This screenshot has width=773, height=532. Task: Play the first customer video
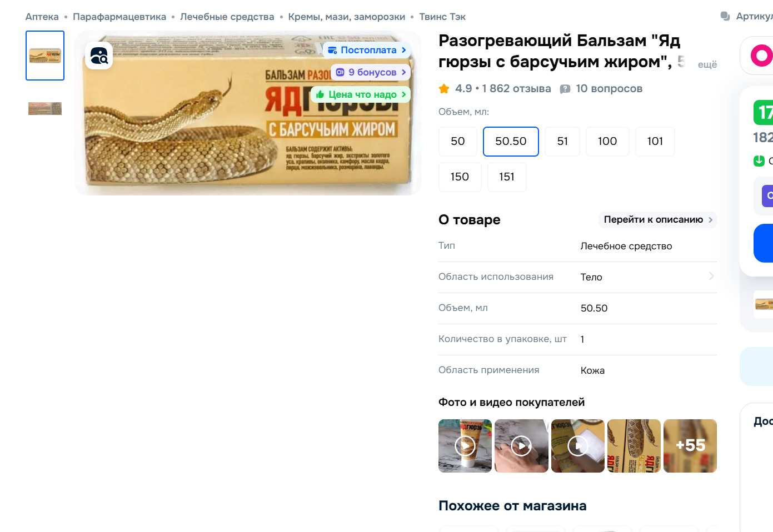click(x=465, y=446)
